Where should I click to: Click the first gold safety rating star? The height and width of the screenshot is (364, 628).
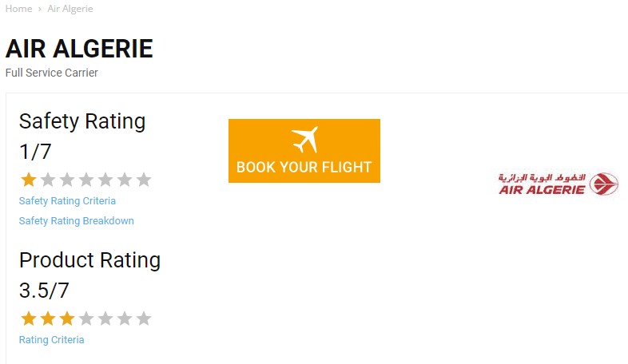pos(28,180)
